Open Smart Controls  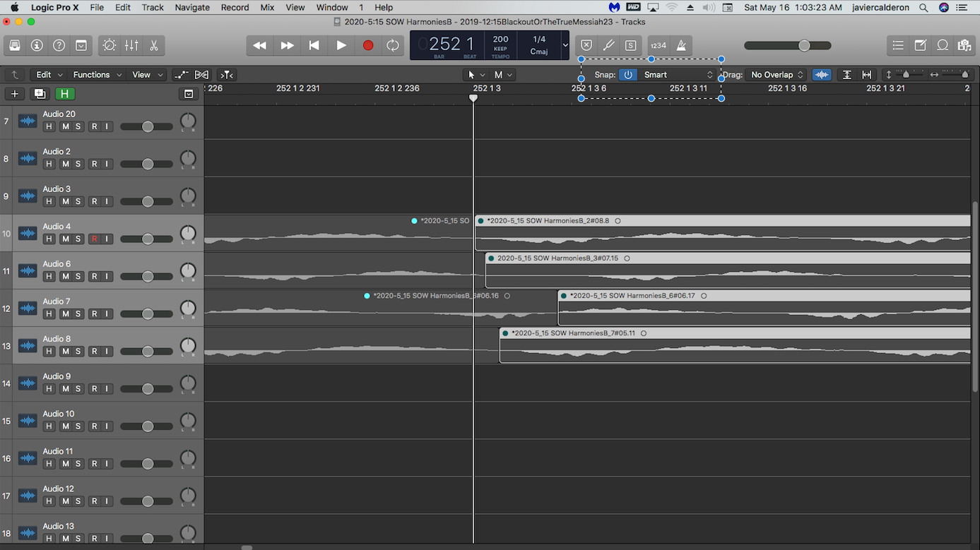110,45
